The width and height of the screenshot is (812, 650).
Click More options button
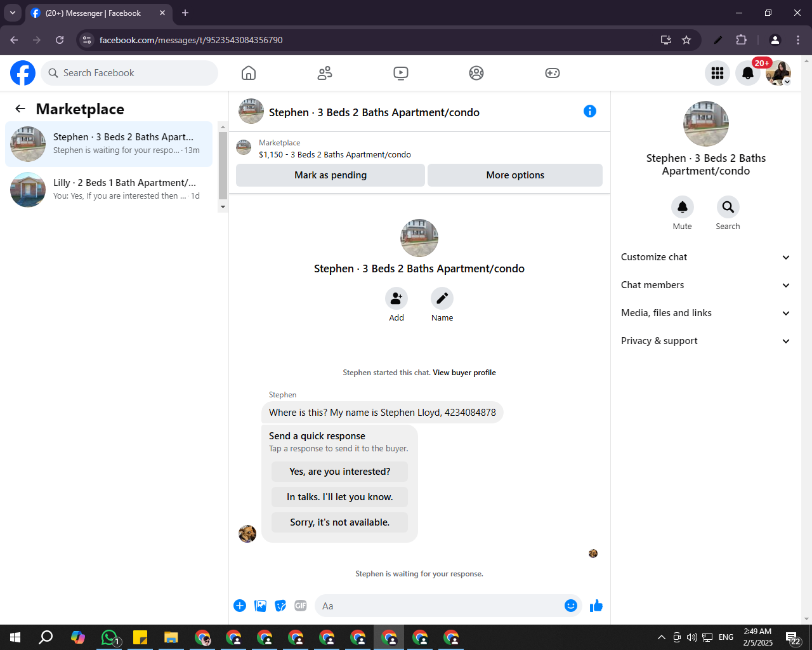[515, 175]
